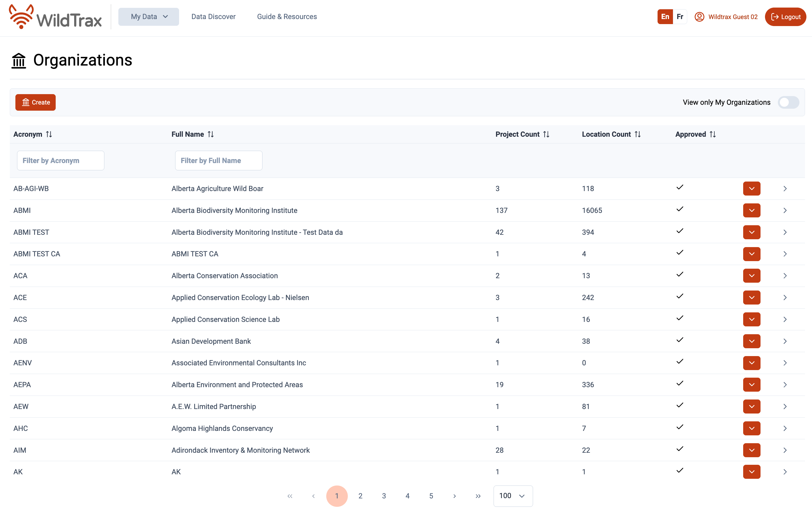
Task: Go to last page double-arrow icon
Action: [x=478, y=496]
